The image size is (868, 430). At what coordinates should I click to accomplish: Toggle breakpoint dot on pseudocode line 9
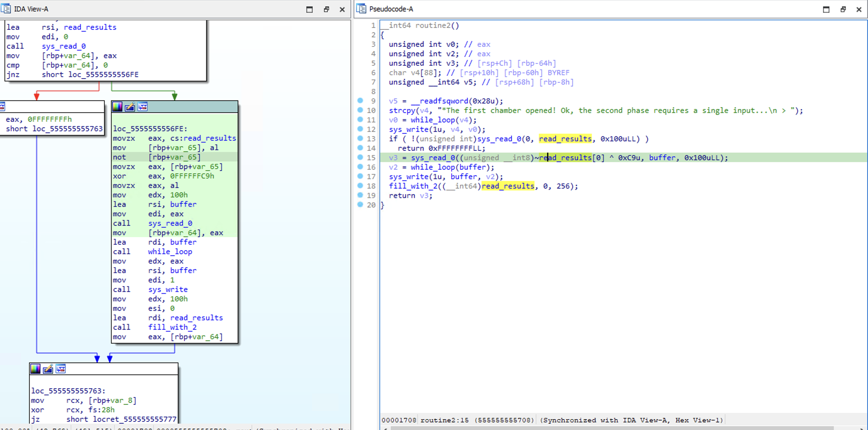(x=360, y=101)
